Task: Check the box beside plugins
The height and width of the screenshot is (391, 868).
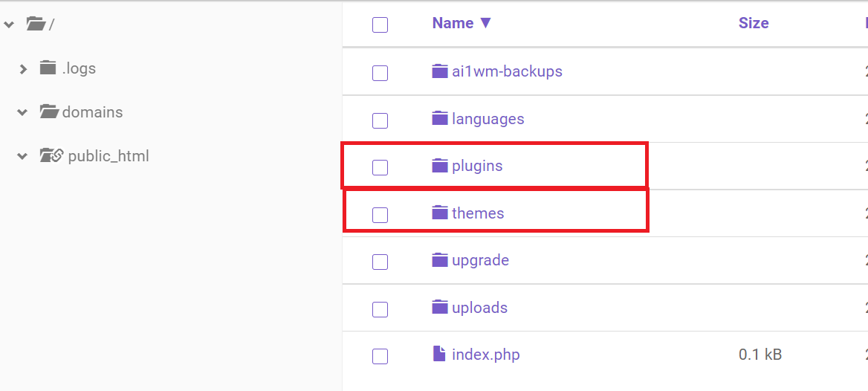Action: tap(380, 167)
